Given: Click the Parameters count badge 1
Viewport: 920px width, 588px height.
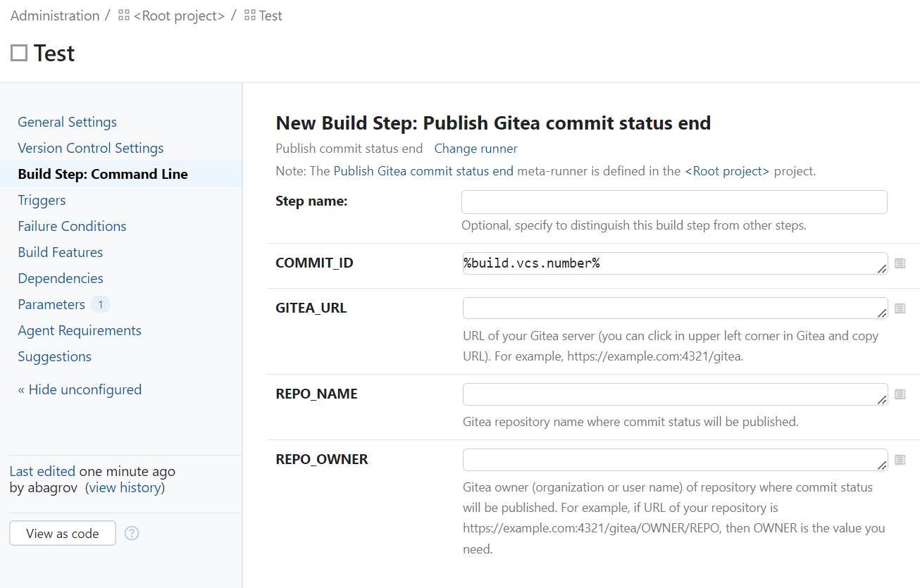Looking at the screenshot, I should (x=101, y=304).
